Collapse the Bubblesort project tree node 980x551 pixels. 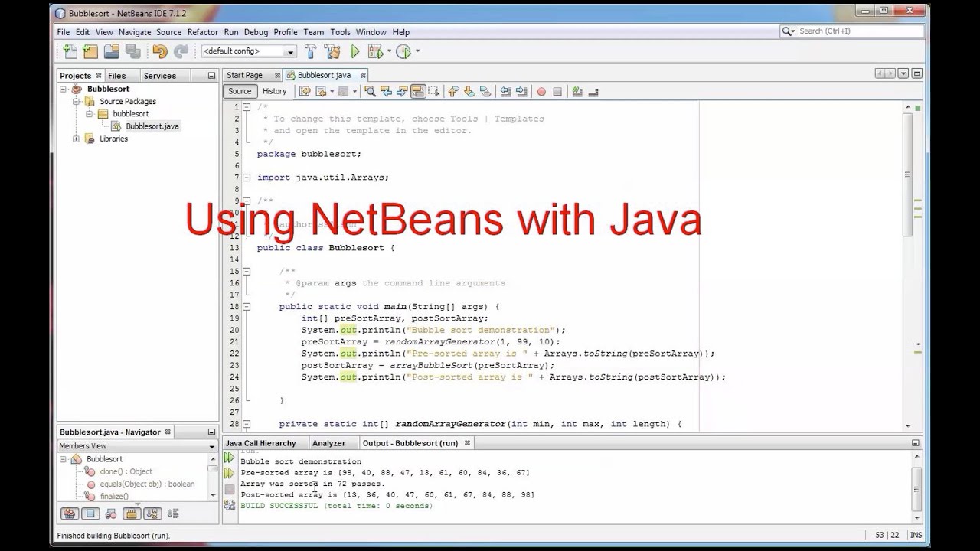tap(64, 90)
